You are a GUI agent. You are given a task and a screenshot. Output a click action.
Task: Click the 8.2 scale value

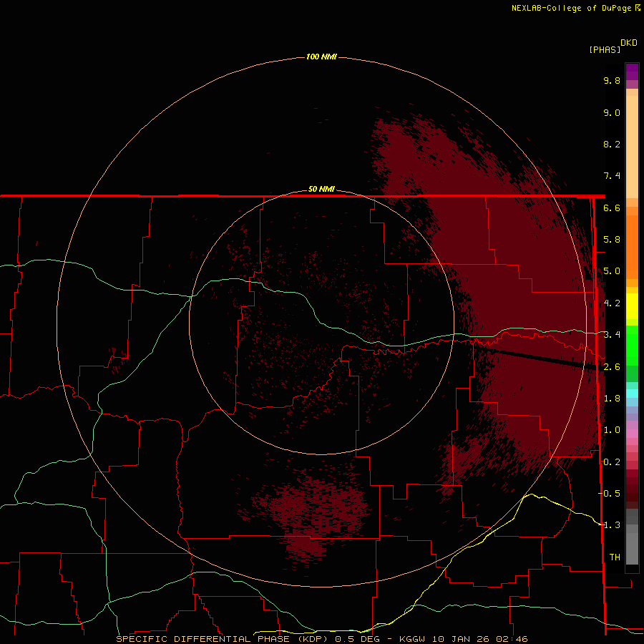612,145
